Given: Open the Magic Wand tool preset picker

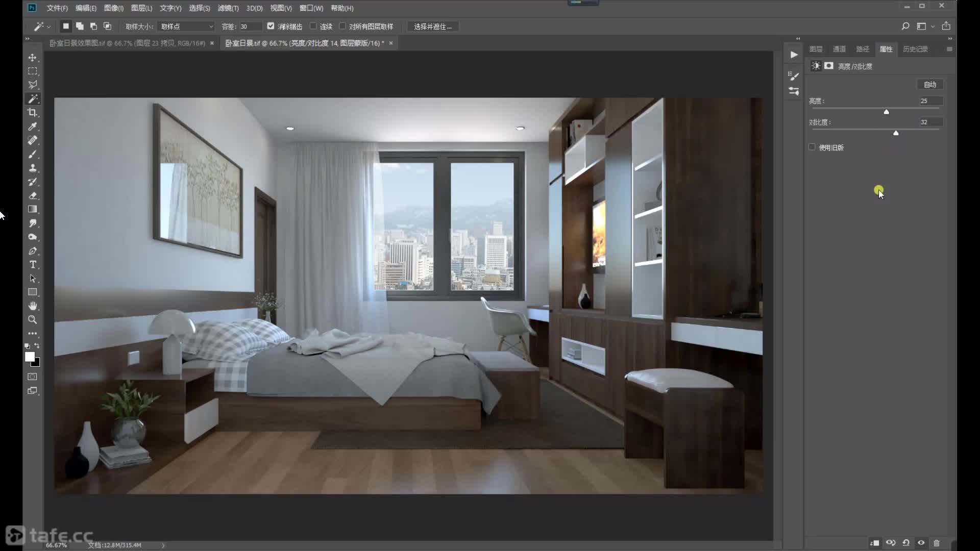Looking at the screenshot, I should pos(42,27).
